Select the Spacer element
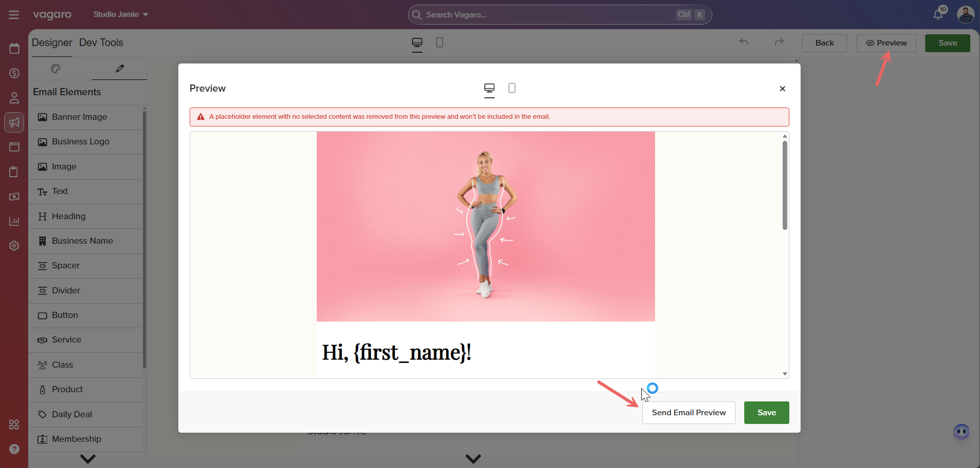This screenshot has width=980, height=468. point(85,266)
